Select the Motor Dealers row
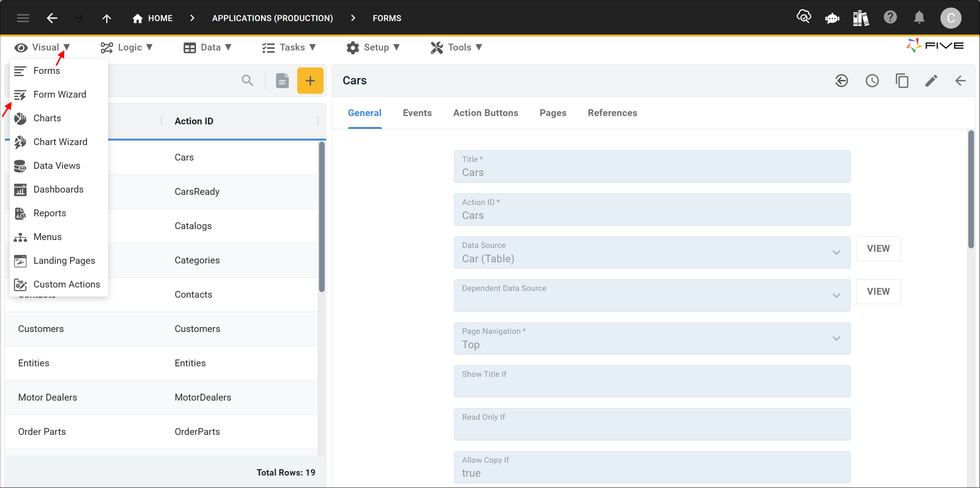980x488 pixels. click(x=161, y=398)
